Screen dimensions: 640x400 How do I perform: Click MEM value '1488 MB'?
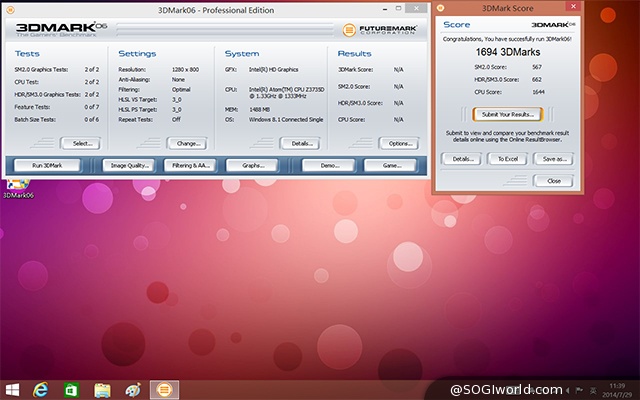(x=260, y=109)
